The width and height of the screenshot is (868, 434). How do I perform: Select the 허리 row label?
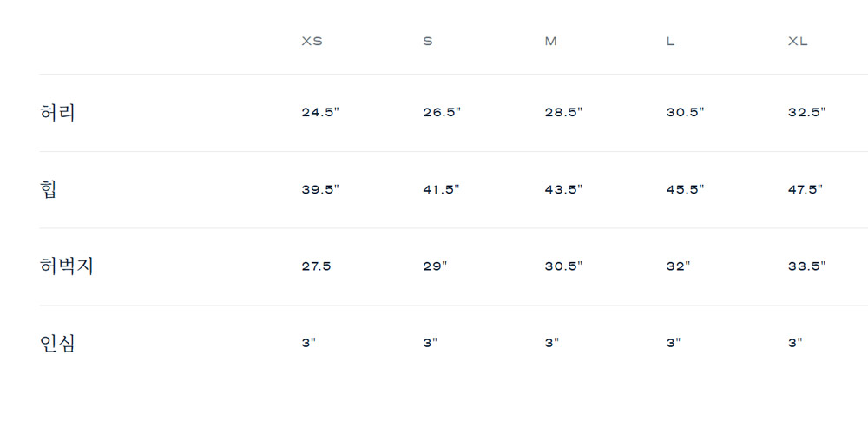click(x=58, y=113)
